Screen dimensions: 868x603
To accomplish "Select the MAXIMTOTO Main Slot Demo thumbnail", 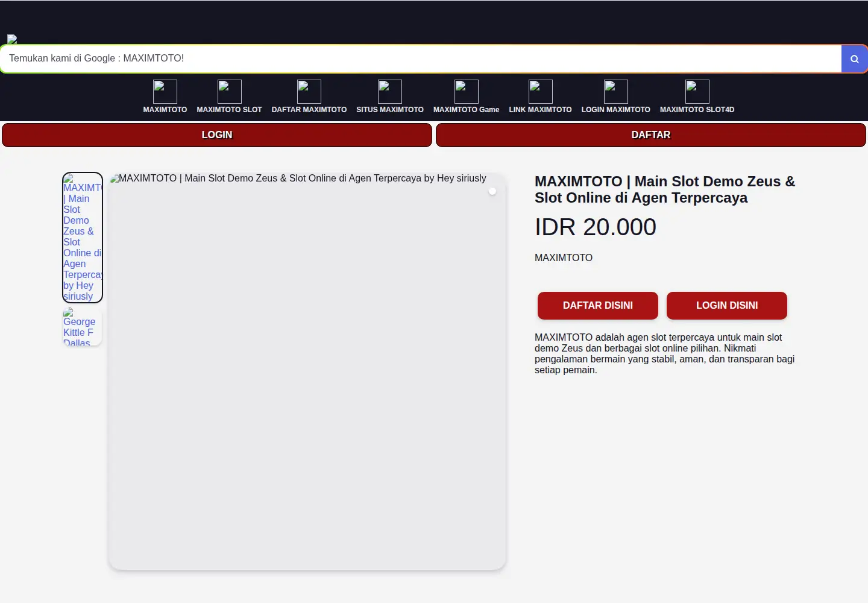I will (x=83, y=238).
